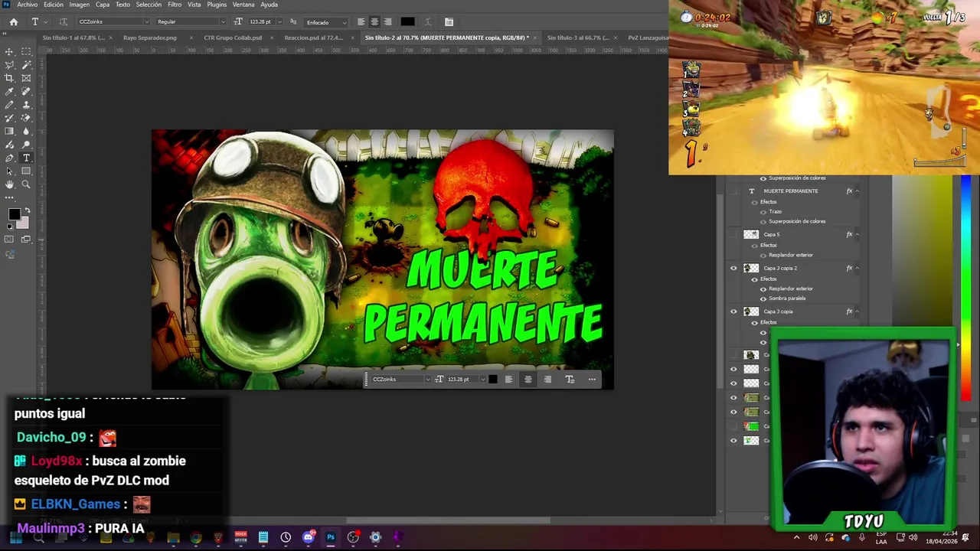Toggle Trazo effect visibility under MUERTE PERMANENTE
Image resolution: width=980 pixels, height=551 pixels.
point(763,211)
